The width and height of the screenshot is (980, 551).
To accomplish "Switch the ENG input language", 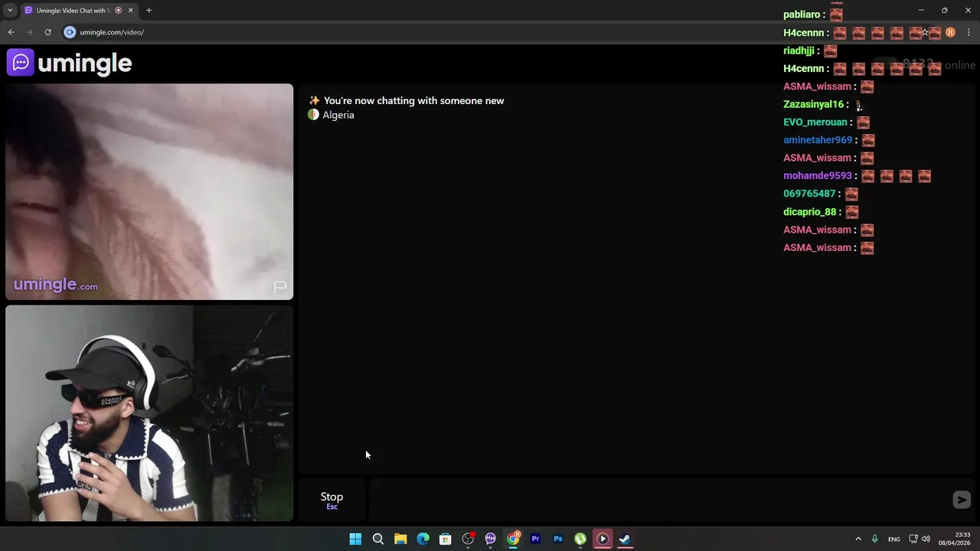I will tap(893, 539).
